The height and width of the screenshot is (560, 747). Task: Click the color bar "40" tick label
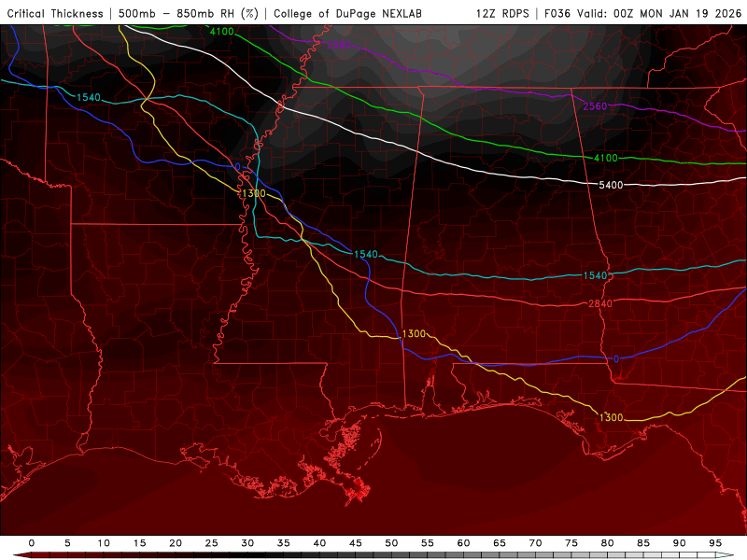click(x=319, y=543)
